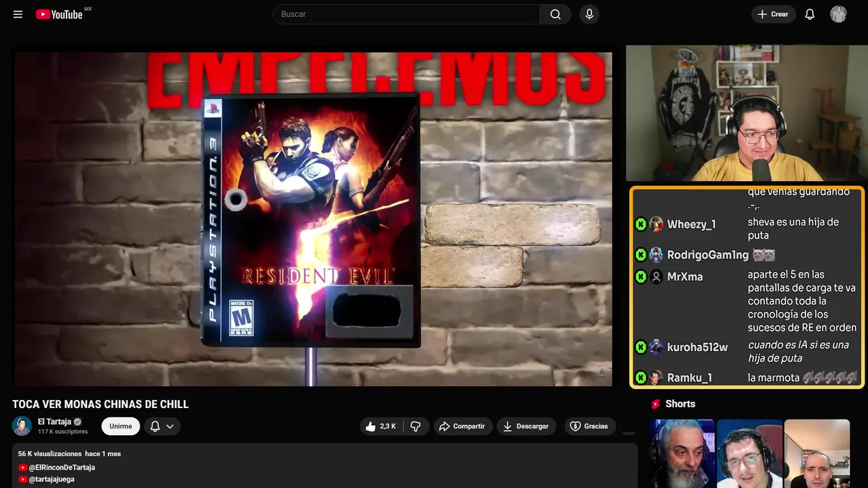Open the El Tartaja channel name link
The height and width of the screenshot is (488, 868).
click(54, 422)
